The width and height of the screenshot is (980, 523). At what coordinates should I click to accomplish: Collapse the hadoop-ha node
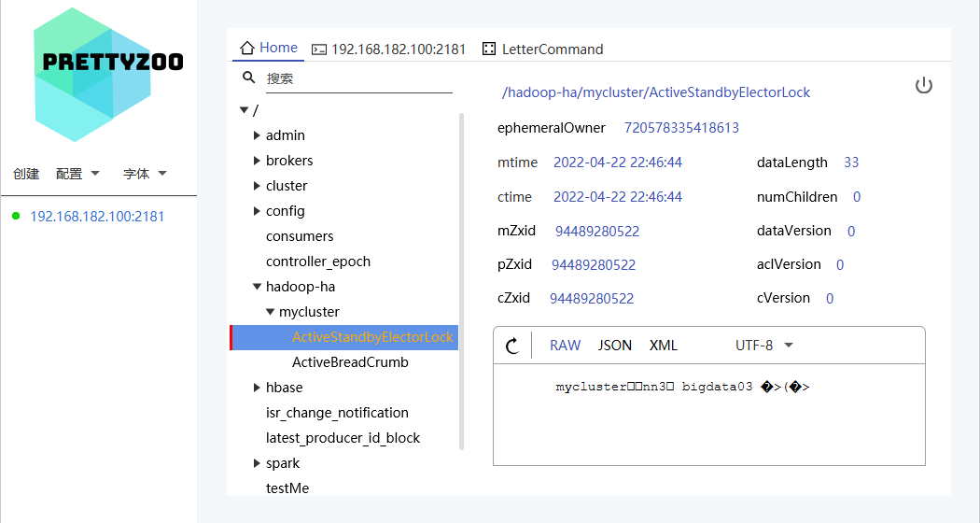coord(257,287)
